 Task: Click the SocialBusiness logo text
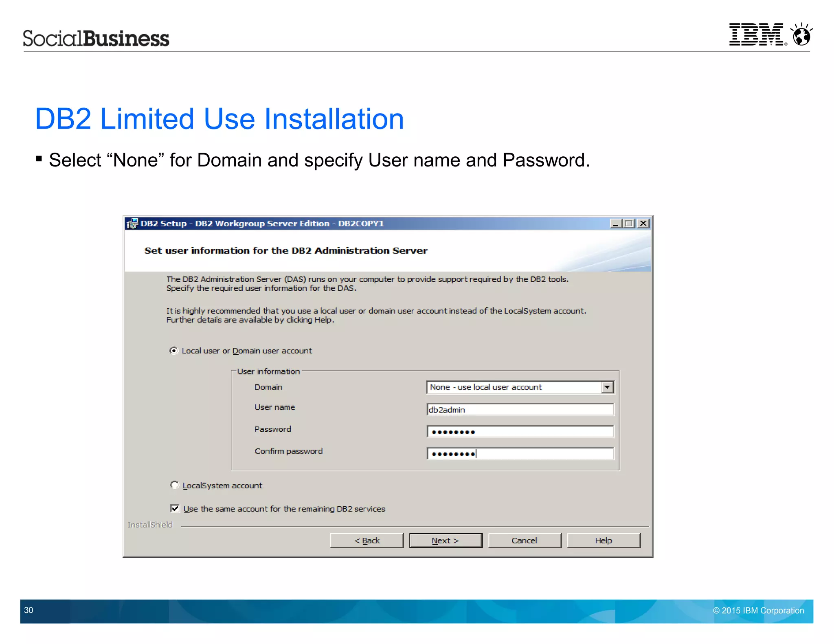tap(96, 38)
